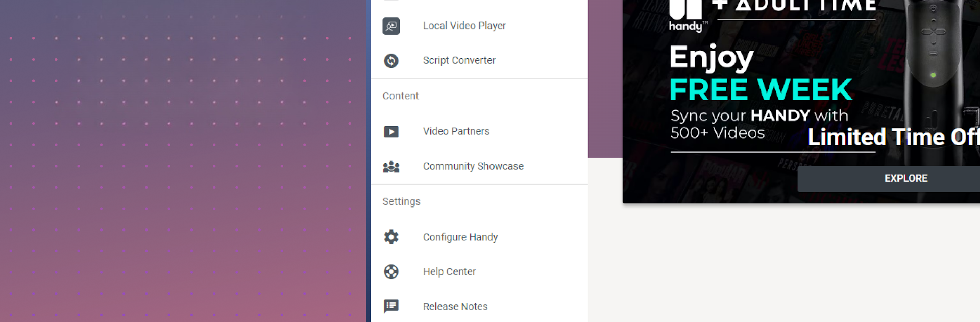Click the Limited Time Offer text
Screen dimensions: 980x322
click(x=892, y=137)
